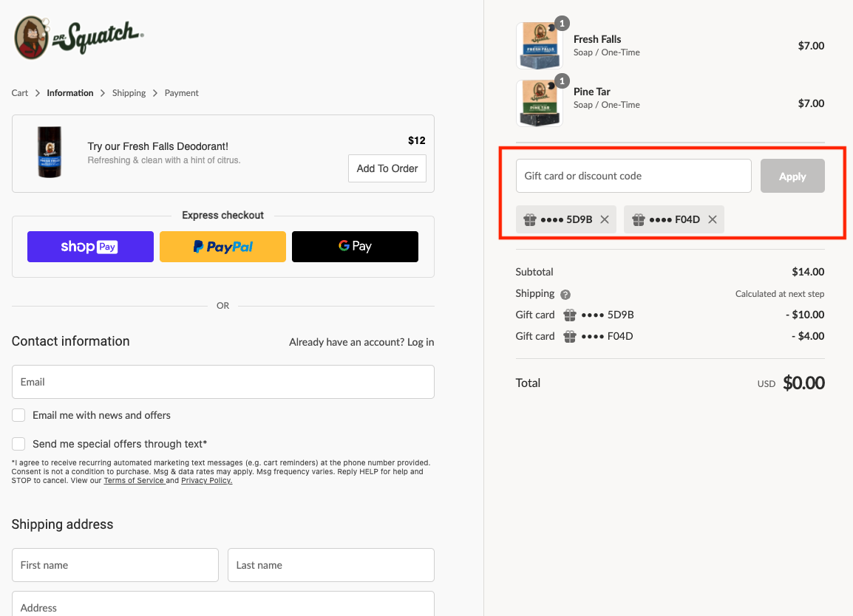Click the First name field
This screenshot has width=853, height=616.
pyautogui.click(x=115, y=565)
